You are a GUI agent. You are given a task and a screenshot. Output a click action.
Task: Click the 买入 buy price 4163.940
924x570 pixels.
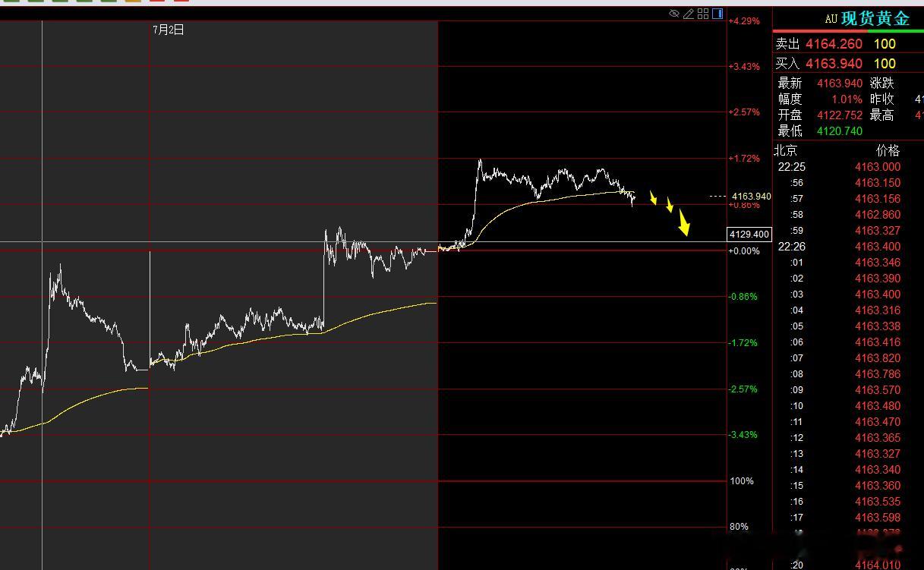pyautogui.click(x=834, y=64)
